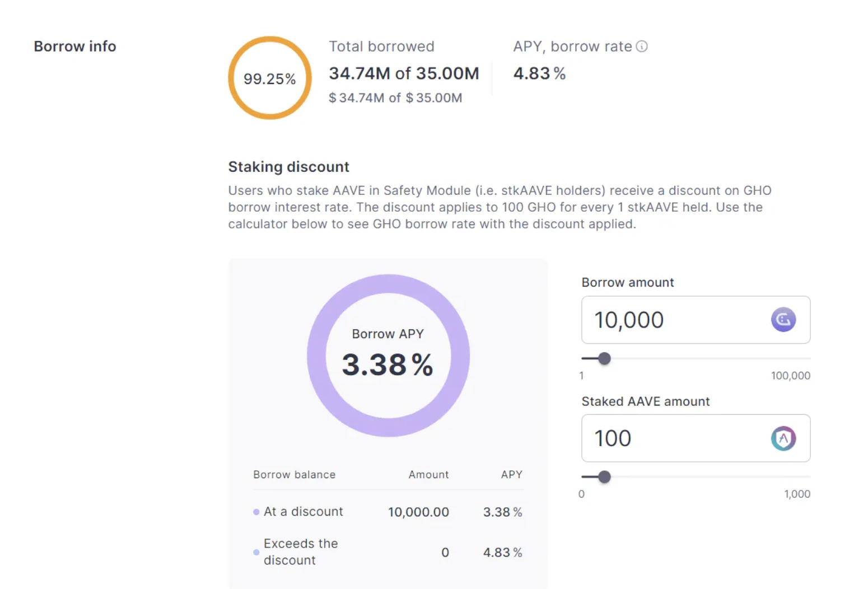The image size is (868, 589).
Task: Click the Staked AAVE amount slider handle
Action: click(604, 477)
